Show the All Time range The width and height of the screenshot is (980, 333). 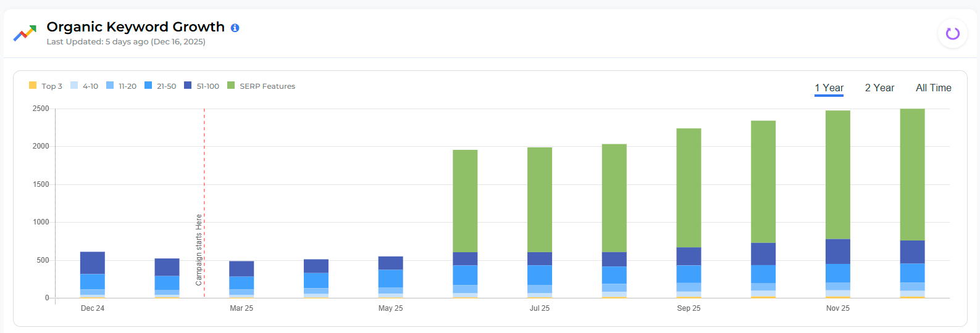point(933,88)
